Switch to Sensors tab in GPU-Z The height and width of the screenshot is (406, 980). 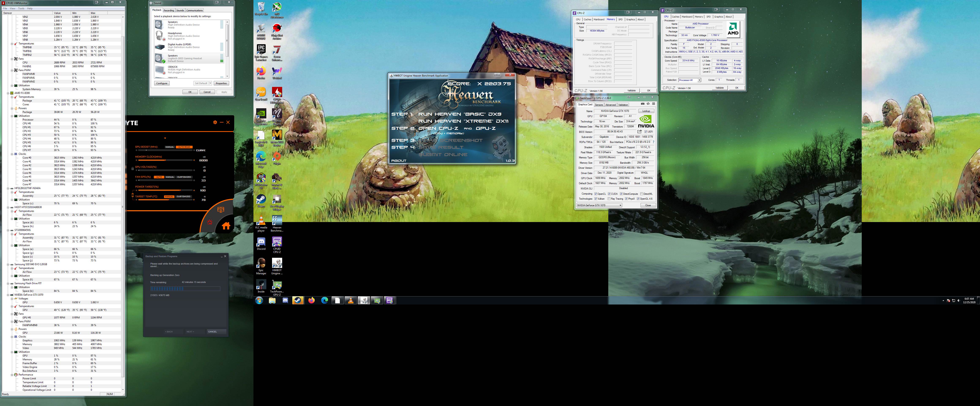click(598, 105)
